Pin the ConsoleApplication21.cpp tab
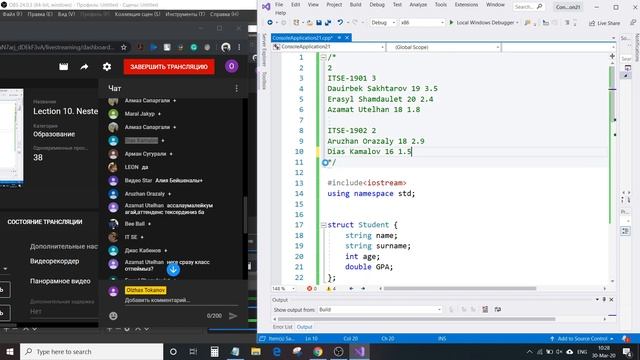Image resolution: width=640 pixels, height=360 pixels. click(339, 38)
